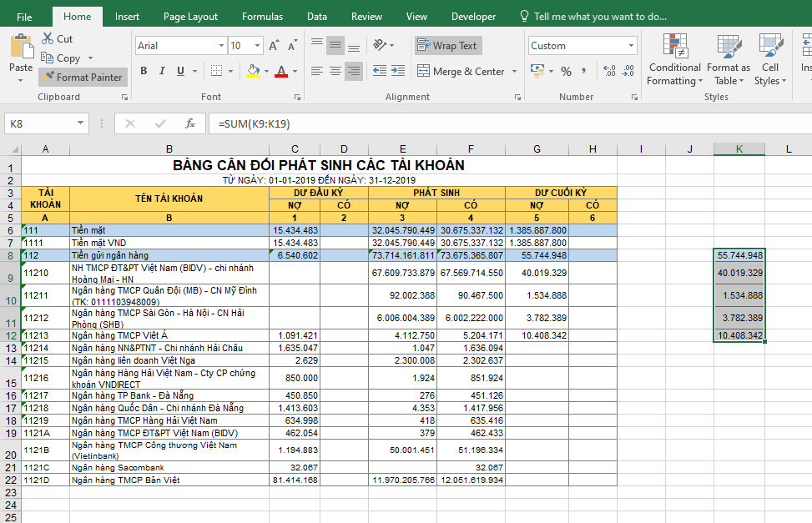The width and height of the screenshot is (812, 523).
Task: Click the Percent Style icon
Action: pos(566,72)
